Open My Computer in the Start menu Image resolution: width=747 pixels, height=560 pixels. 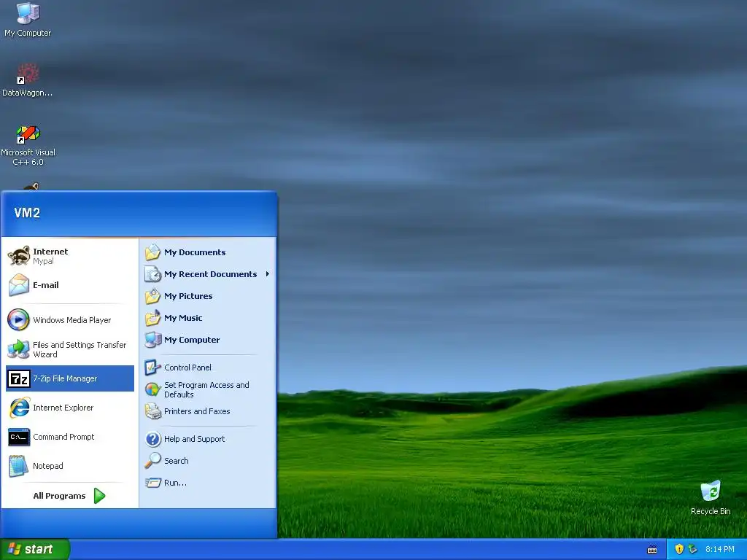click(208, 340)
